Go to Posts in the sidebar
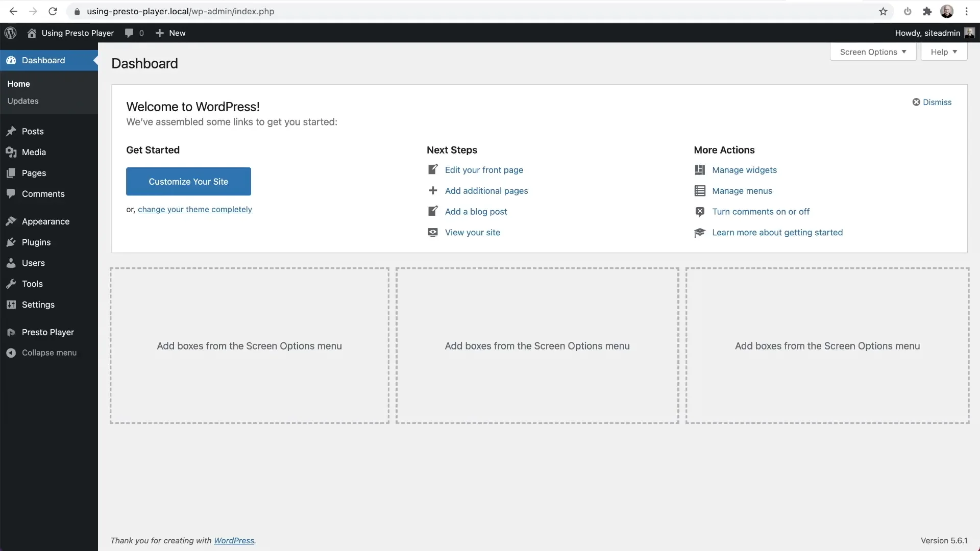The width and height of the screenshot is (980, 551). point(33,132)
